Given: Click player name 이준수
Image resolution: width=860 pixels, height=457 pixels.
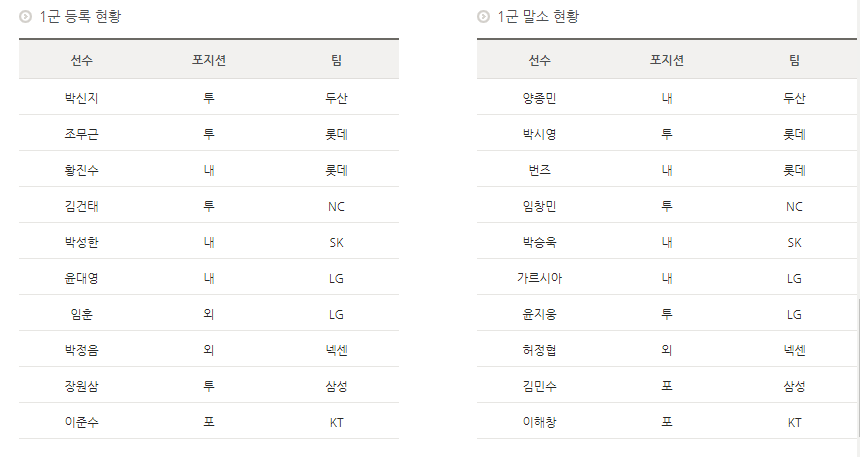Looking at the screenshot, I should (x=81, y=422).
